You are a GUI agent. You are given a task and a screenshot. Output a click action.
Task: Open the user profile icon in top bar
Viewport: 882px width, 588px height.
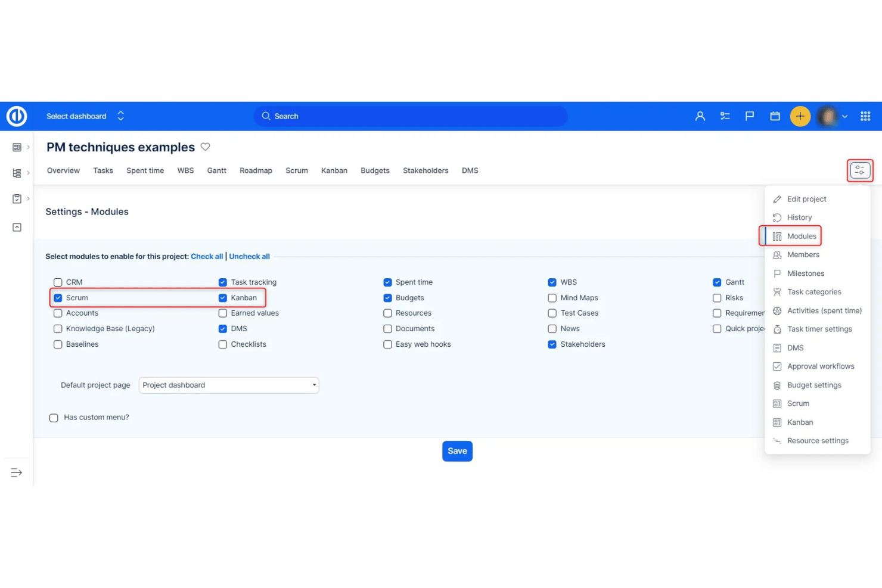(x=700, y=116)
